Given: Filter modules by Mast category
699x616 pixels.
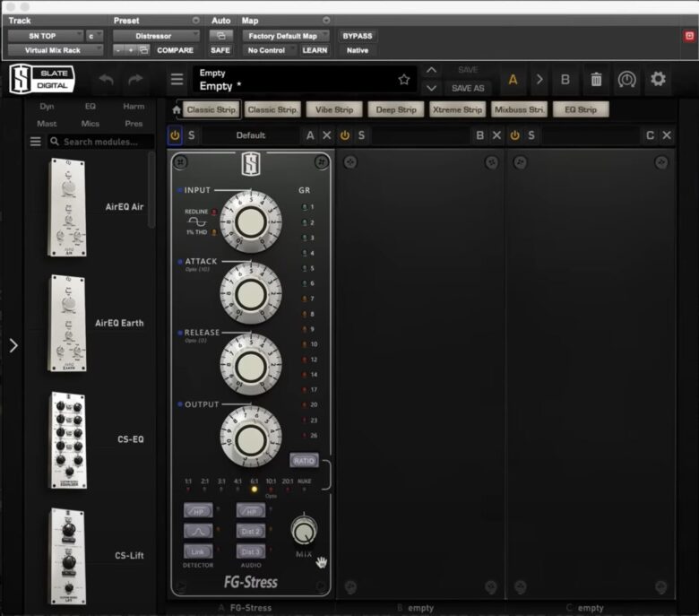Looking at the screenshot, I should tap(47, 124).
